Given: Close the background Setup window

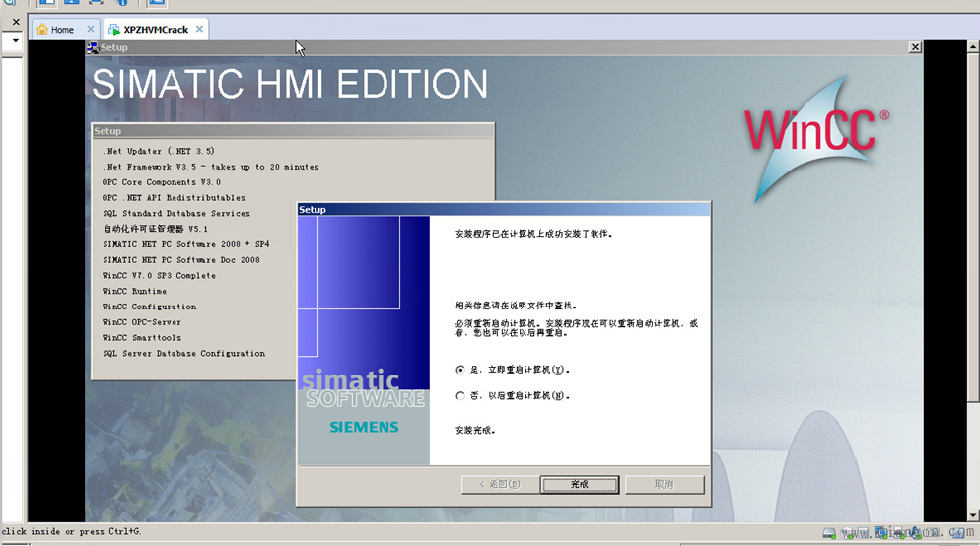Looking at the screenshot, I should click(x=915, y=47).
